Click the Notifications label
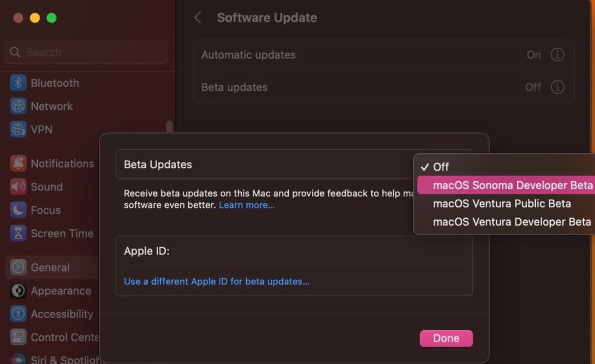This screenshot has width=595, height=364. (x=62, y=164)
